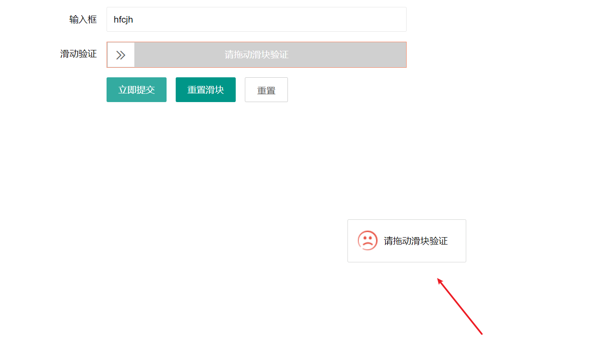The image size is (598, 364).
Task: Click the tooltip message 请拖动滑块验证
Action: click(415, 241)
